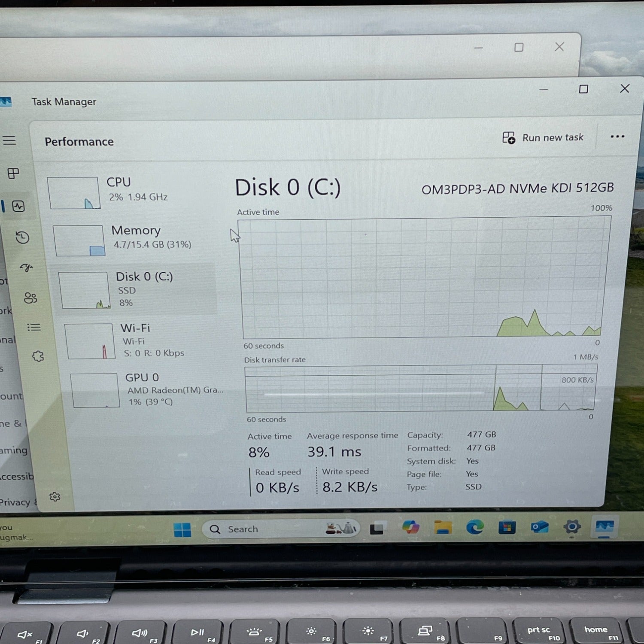Open the Startup apps sidebar icon
The width and height of the screenshot is (644, 644).
(27, 267)
